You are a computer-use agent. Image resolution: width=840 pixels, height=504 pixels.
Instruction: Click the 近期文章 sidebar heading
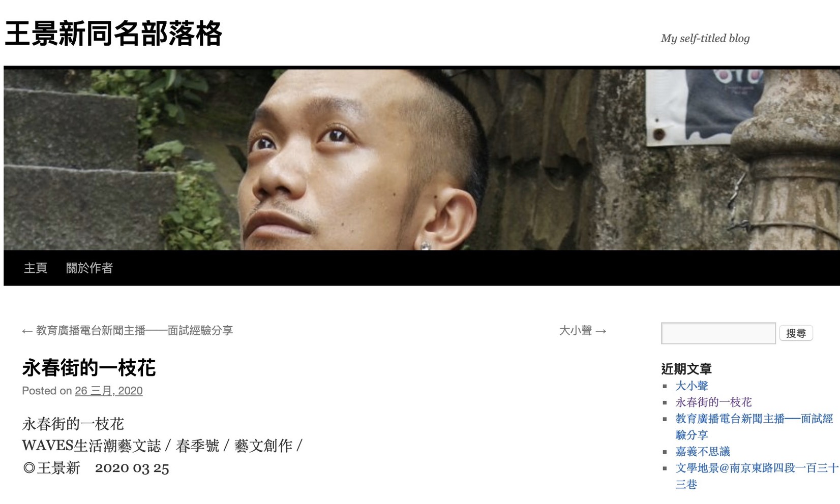coord(686,368)
